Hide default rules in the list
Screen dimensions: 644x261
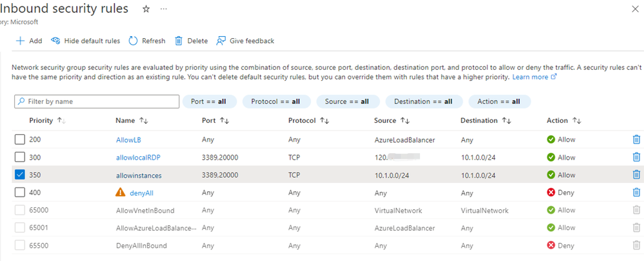click(x=85, y=41)
